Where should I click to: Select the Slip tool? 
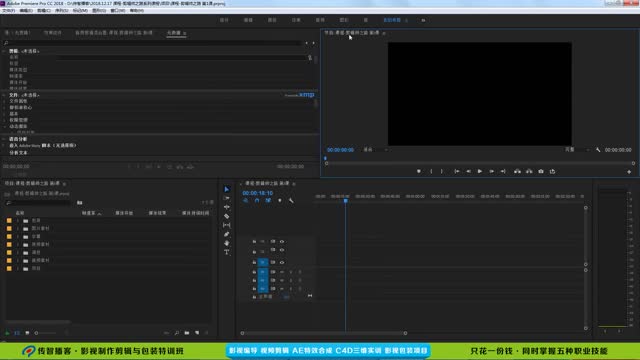pyautogui.click(x=227, y=225)
